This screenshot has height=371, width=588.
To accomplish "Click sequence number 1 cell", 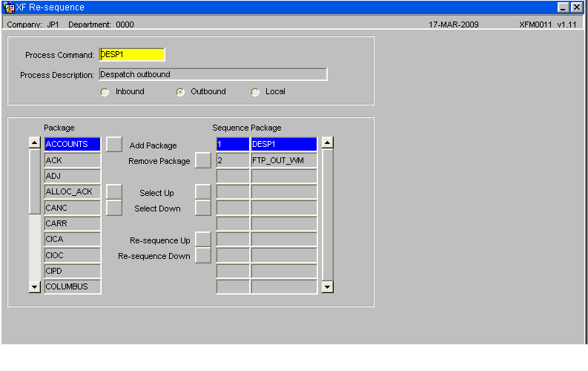I will pos(233,144).
